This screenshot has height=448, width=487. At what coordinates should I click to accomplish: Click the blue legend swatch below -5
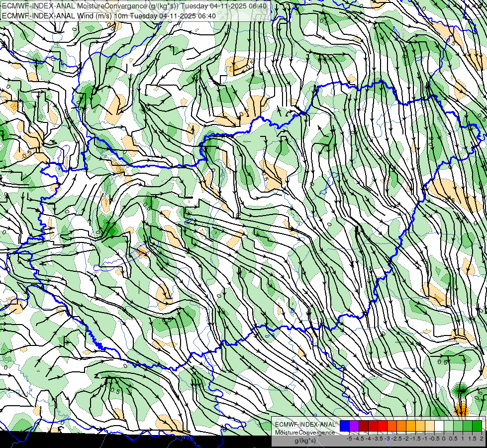tap(345, 426)
